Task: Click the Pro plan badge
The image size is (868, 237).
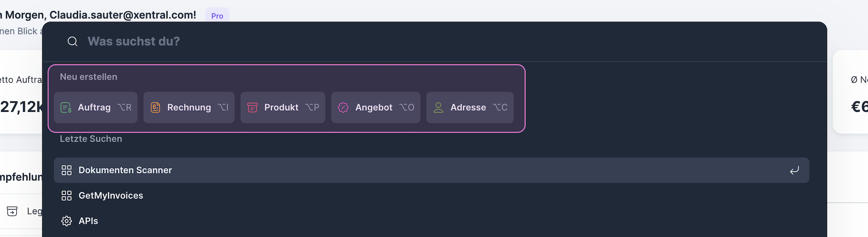Action: (x=217, y=16)
